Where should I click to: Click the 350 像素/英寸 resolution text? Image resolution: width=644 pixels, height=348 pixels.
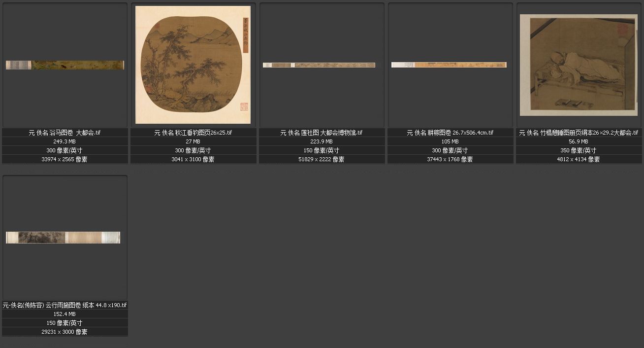[x=579, y=150]
